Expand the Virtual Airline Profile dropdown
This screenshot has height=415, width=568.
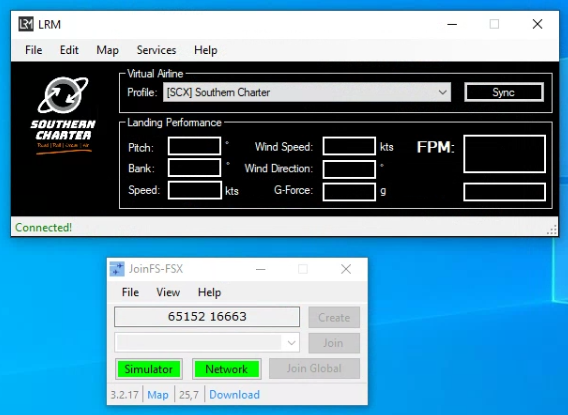point(307,92)
